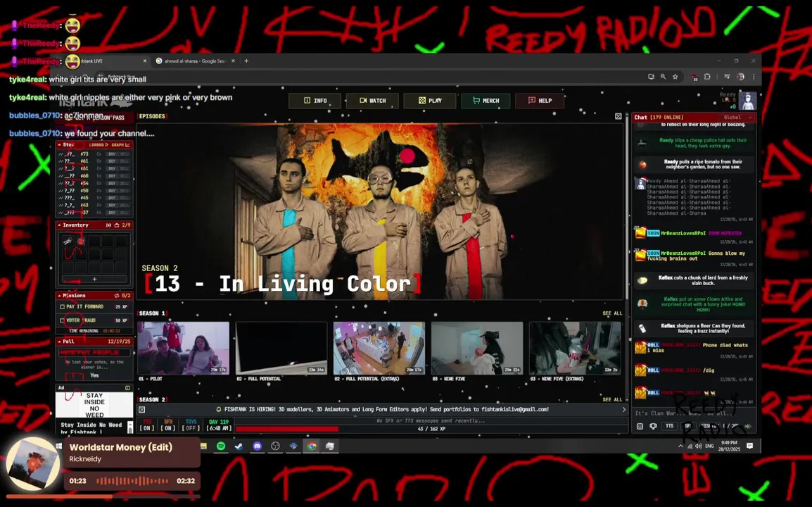Open episode 02 - FULL POTENTIAL

point(281,348)
